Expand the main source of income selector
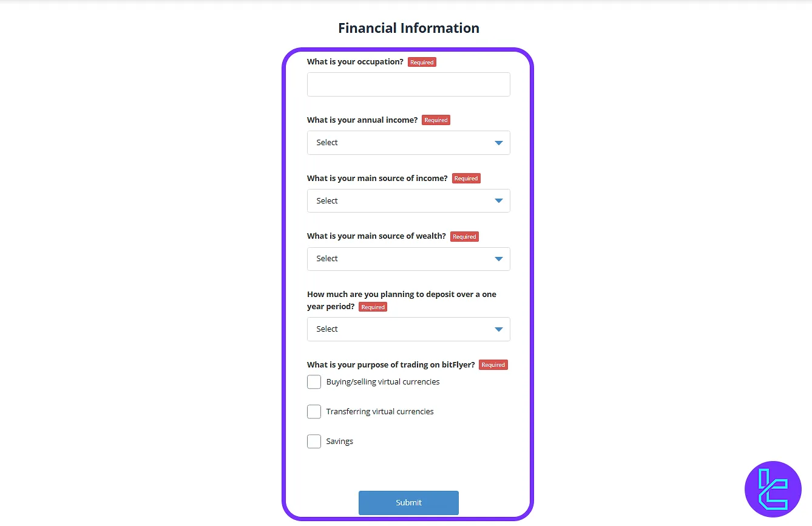This screenshot has height=526, width=812. click(x=408, y=200)
